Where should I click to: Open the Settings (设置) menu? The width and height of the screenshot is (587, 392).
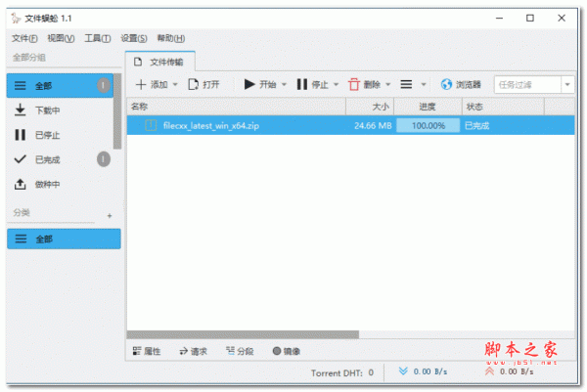tap(134, 38)
